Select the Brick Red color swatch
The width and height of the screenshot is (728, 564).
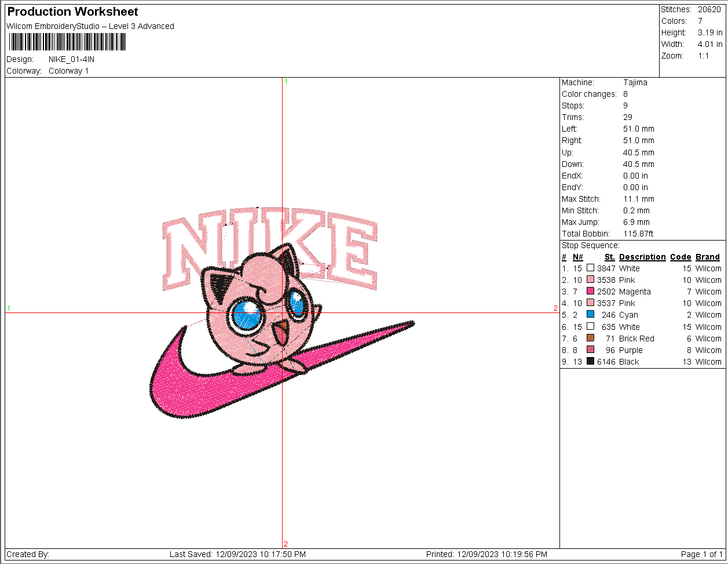click(x=590, y=338)
